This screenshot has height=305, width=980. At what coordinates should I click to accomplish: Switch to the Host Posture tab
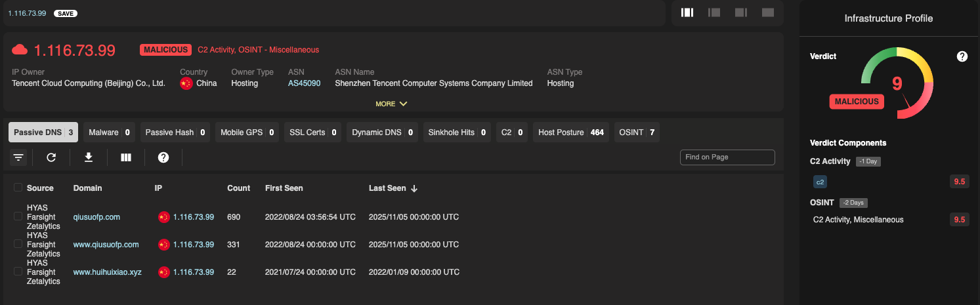pyautogui.click(x=570, y=132)
